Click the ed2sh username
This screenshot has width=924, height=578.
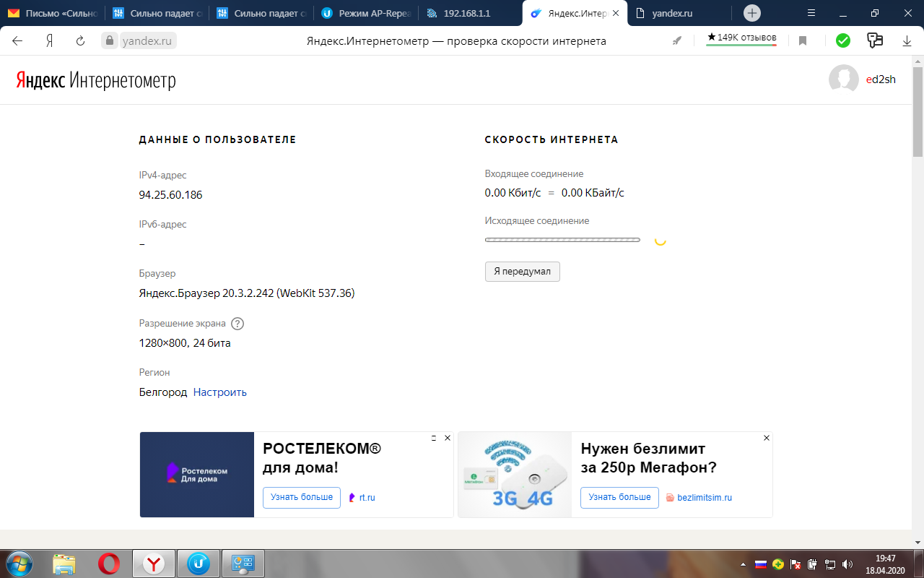click(881, 79)
